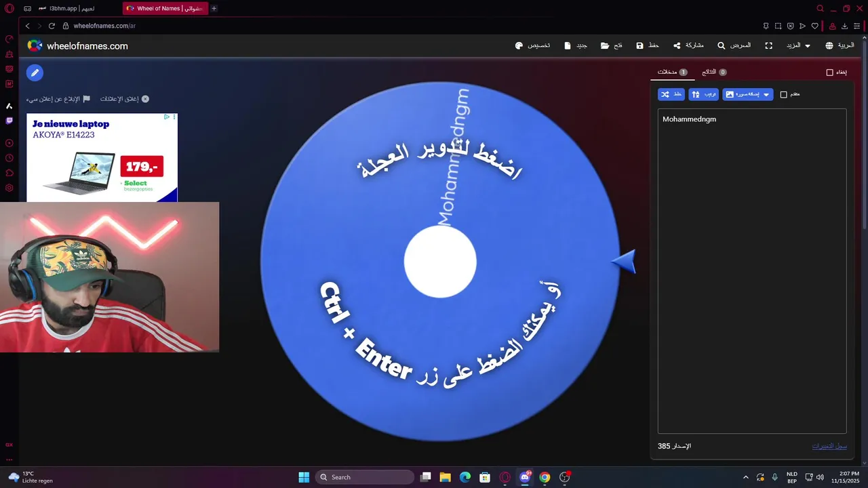The height and width of the screenshot is (488, 868).
Task: Open the Windows Start menu
Action: click(304, 477)
